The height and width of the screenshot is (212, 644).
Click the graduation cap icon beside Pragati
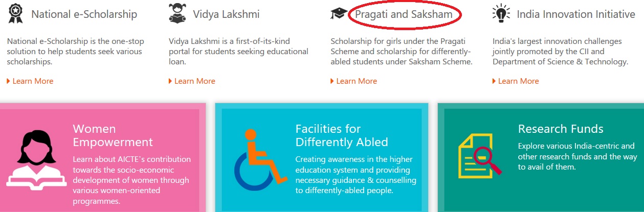[339, 14]
